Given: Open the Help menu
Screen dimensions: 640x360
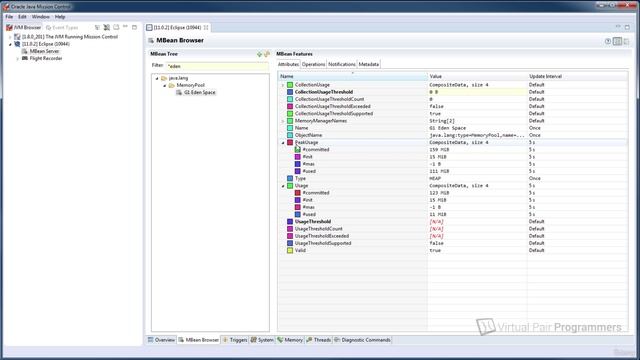Looking at the screenshot, I should coord(60,17).
